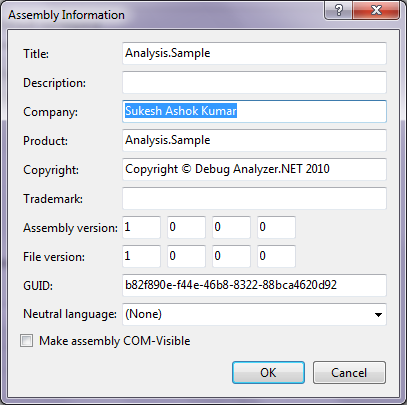Screen dimensions: 407x405
Task: Click the empty Description field
Action: (x=254, y=82)
